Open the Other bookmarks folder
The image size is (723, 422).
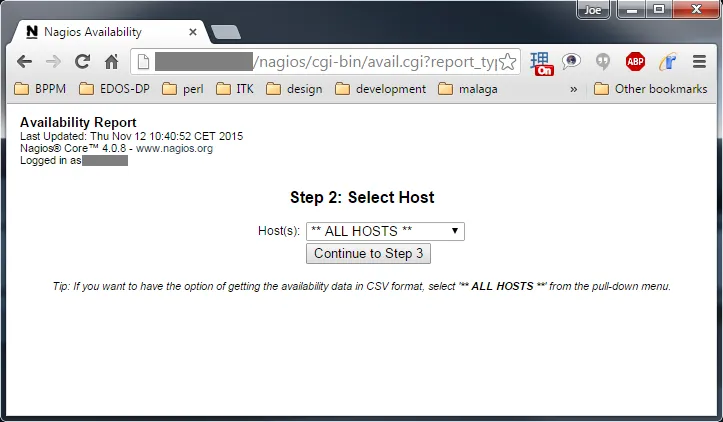(651, 89)
